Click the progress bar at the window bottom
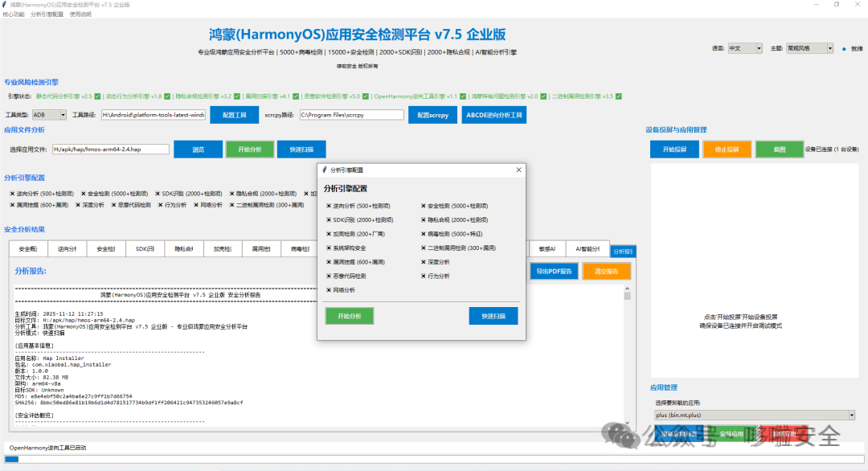The image size is (868, 471). [434, 459]
